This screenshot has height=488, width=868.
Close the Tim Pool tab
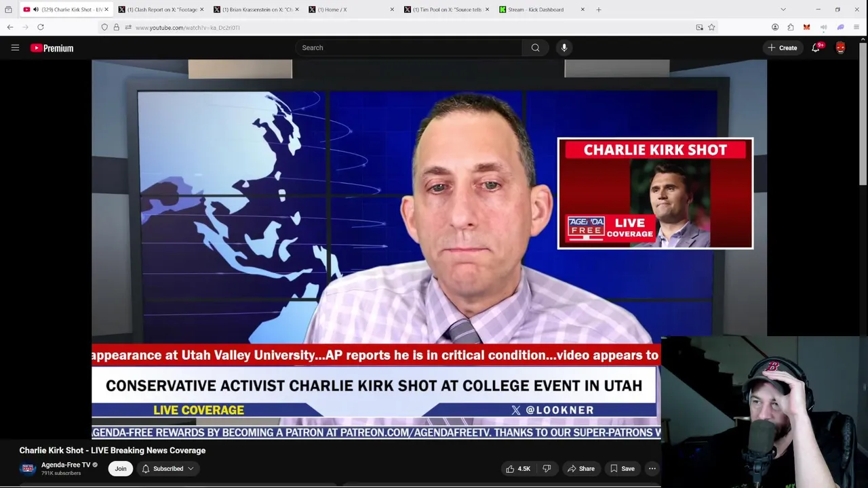pos(487,9)
